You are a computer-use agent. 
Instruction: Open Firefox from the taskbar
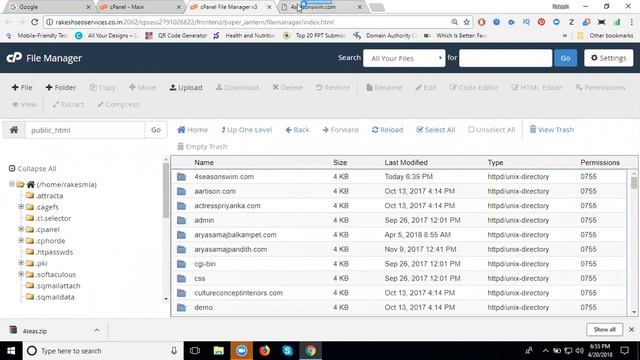point(264,351)
